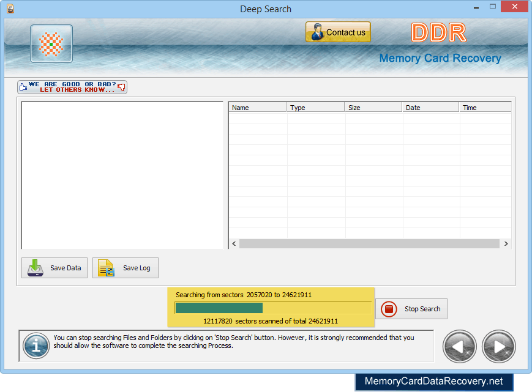Click the orange checkered app logo icon
532x392 pixels.
[51, 43]
